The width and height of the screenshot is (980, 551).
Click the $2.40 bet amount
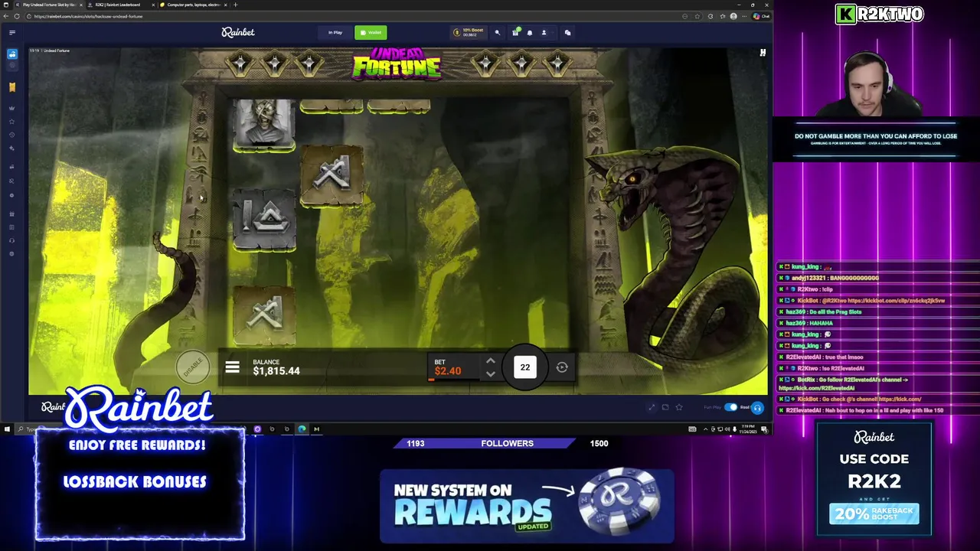click(448, 371)
